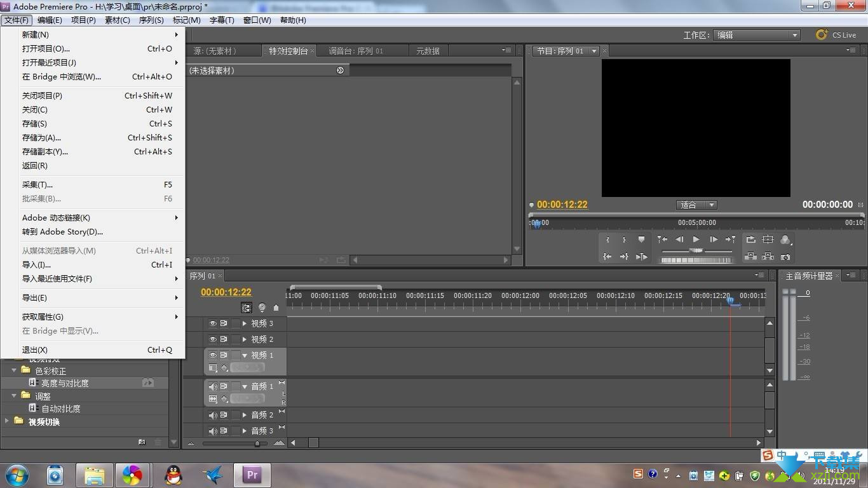Image resolution: width=868 pixels, height=488 pixels.
Task: Open the 工作区 编辑 workspace dropdown
Action: click(756, 35)
